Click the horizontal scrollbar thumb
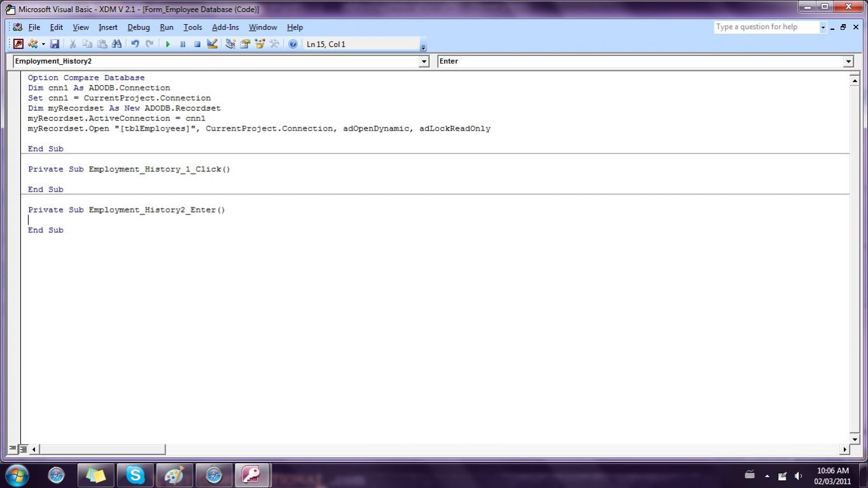The image size is (868, 488). (102, 449)
